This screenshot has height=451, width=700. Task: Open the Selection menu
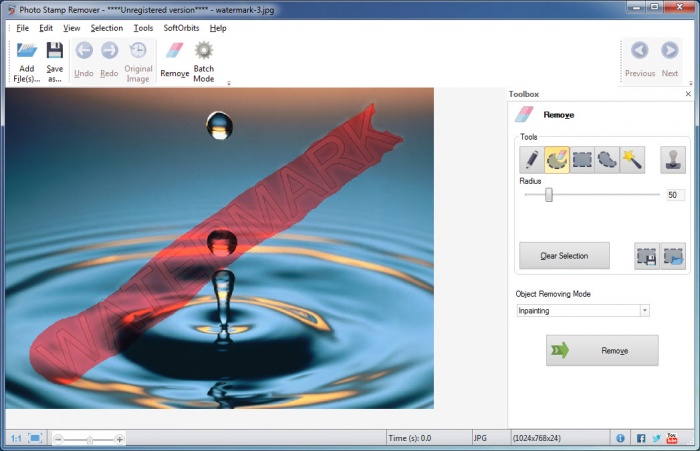click(x=107, y=28)
